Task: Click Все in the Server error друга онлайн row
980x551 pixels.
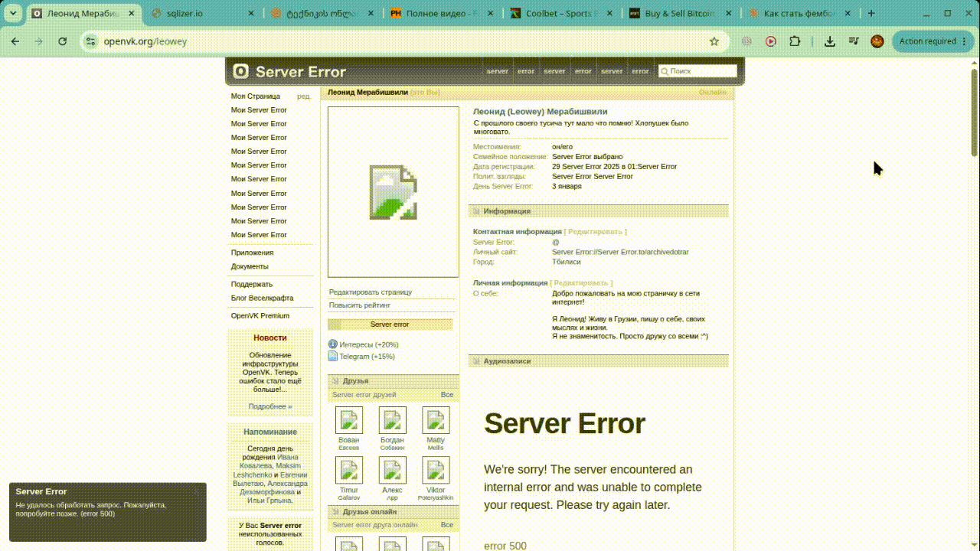Action: point(447,525)
